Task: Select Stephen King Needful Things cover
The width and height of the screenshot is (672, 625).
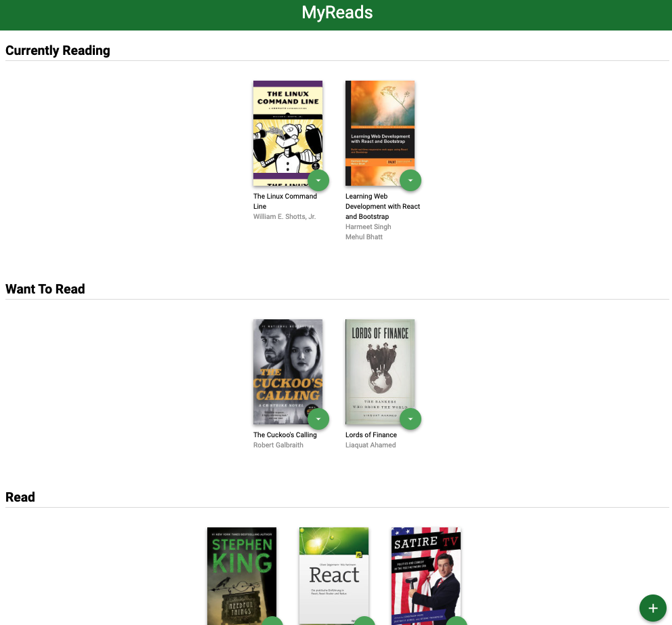Action: tap(242, 576)
